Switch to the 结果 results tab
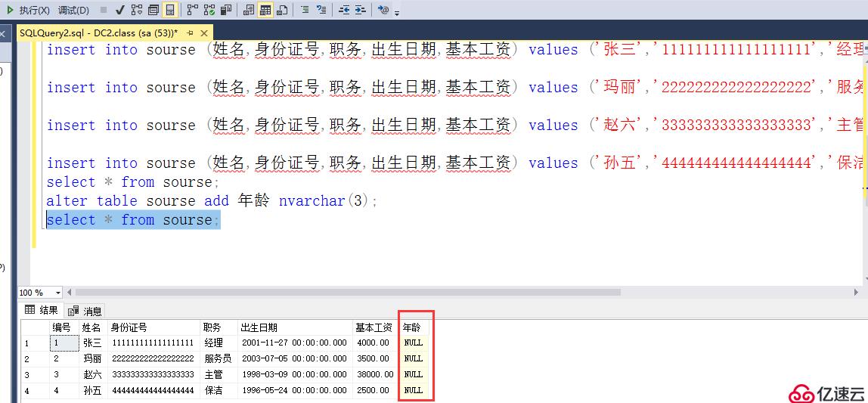 coord(42,310)
